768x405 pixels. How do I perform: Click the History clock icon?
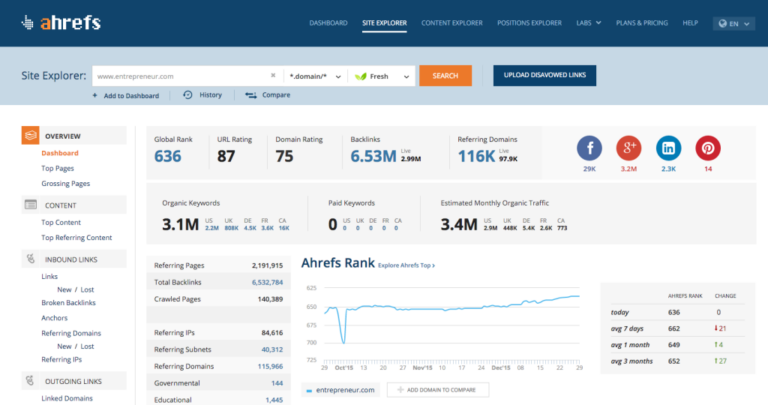pyautogui.click(x=188, y=95)
